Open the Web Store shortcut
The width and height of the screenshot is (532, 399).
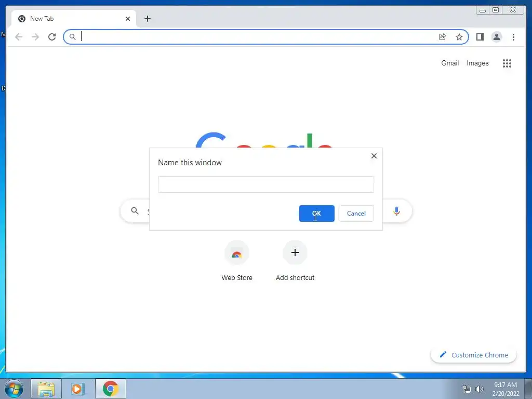point(237,261)
